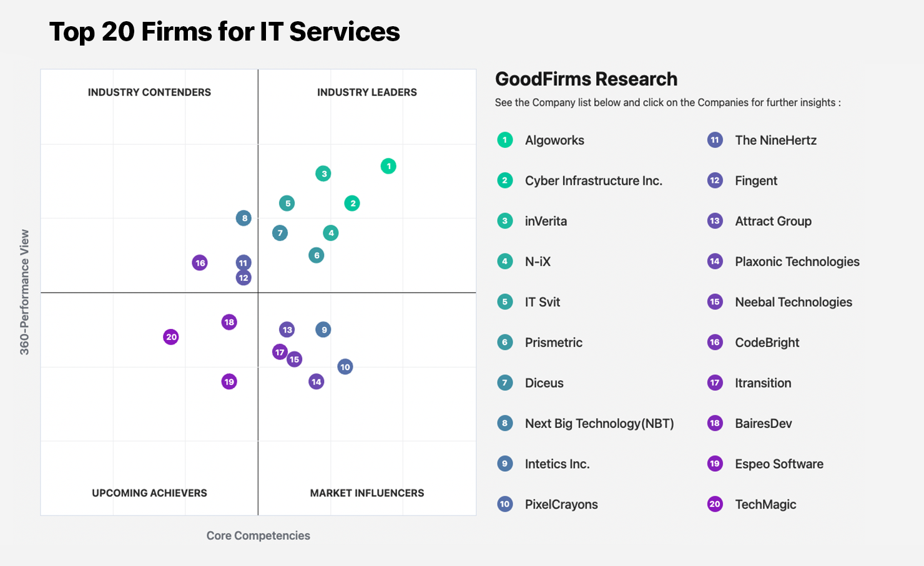Open the PixelCrayons company link
Image resolution: width=924 pixels, height=566 pixels.
pyautogui.click(x=561, y=505)
